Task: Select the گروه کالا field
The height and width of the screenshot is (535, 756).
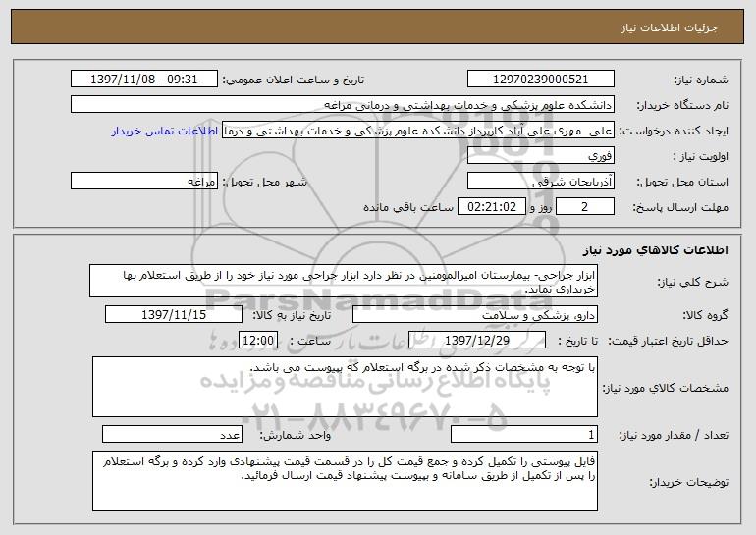Action: click(x=475, y=315)
